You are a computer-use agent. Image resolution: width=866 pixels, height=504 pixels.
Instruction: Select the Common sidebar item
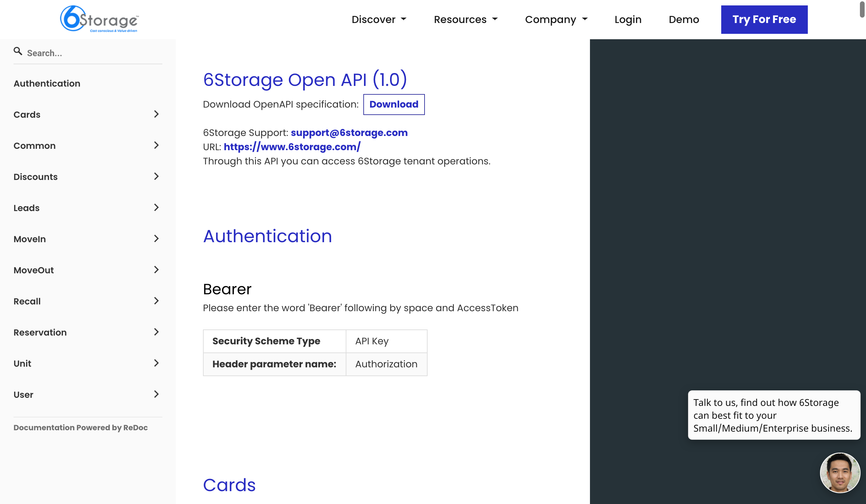[x=88, y=146]
